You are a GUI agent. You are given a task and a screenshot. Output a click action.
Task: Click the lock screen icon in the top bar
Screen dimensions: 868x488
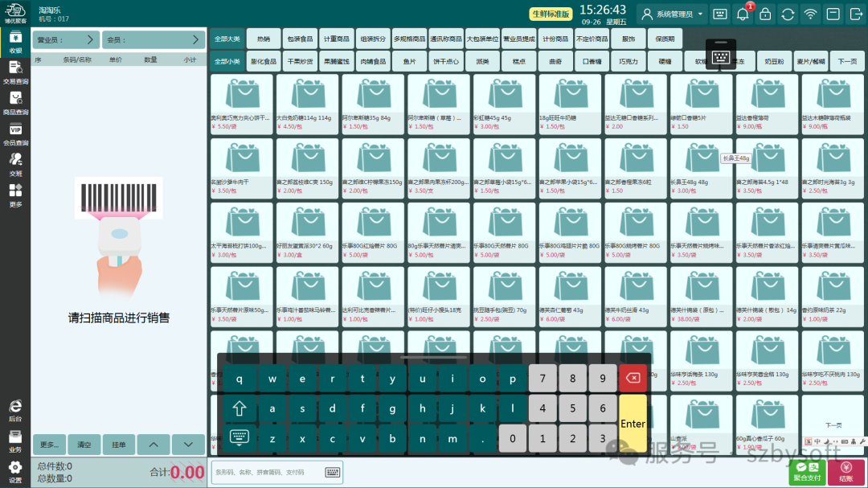[765, 14]
